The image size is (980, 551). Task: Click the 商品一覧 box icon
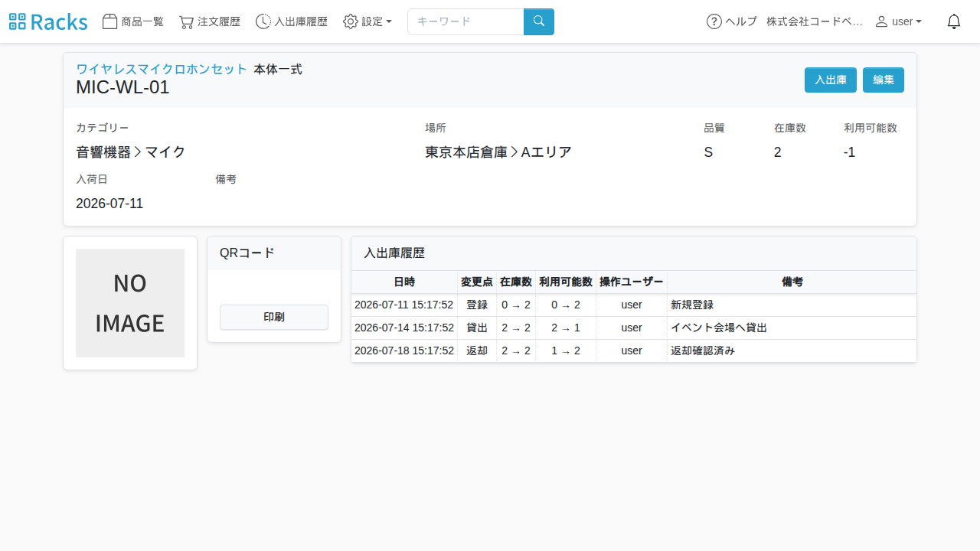coord(109,21)
